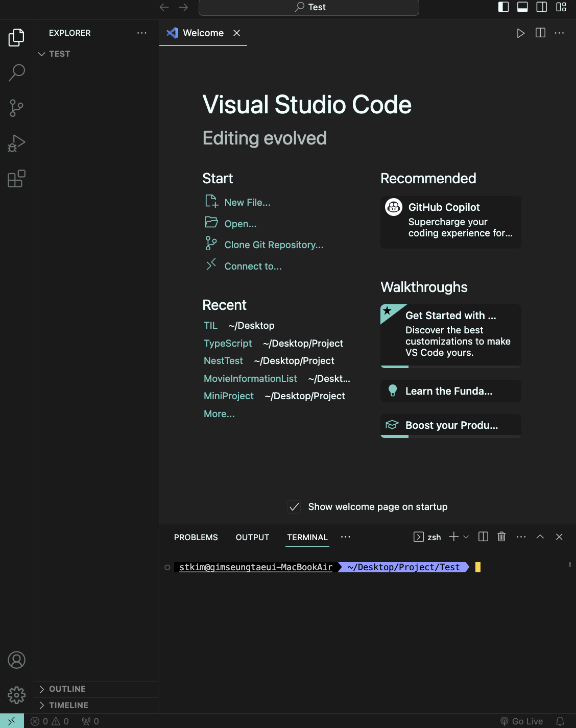Open recent TIL folder
Viewport: 576px width, 728px height.
click(x=210, y=325)
